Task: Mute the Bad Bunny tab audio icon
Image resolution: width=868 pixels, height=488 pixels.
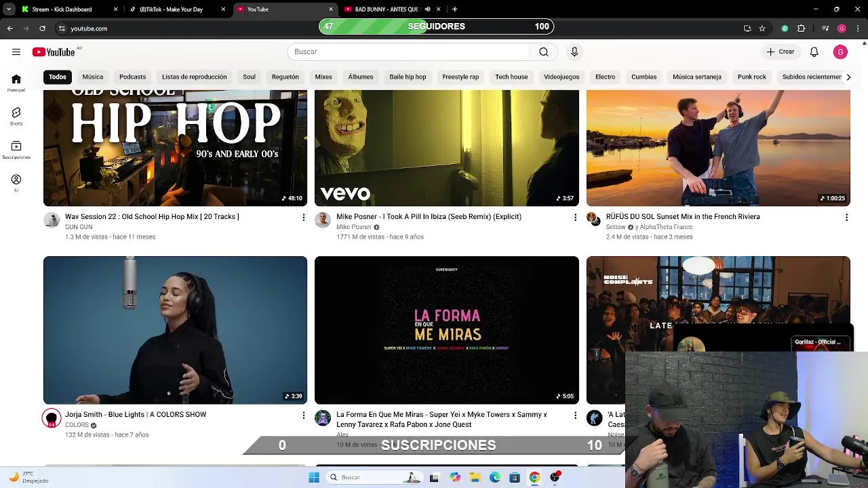Action: point(427,9)
